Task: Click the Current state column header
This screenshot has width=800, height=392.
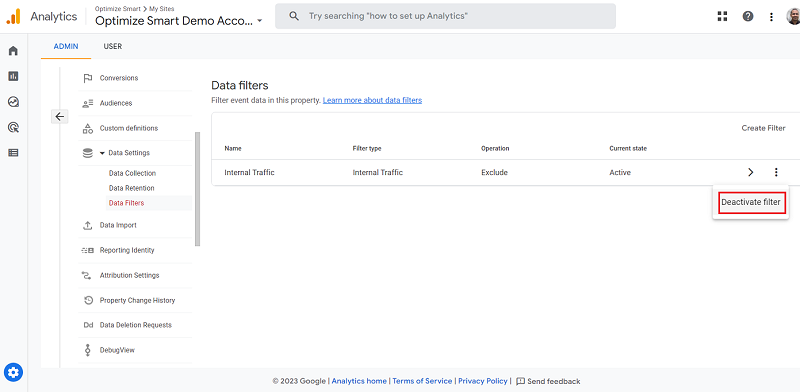Action: 628,149
